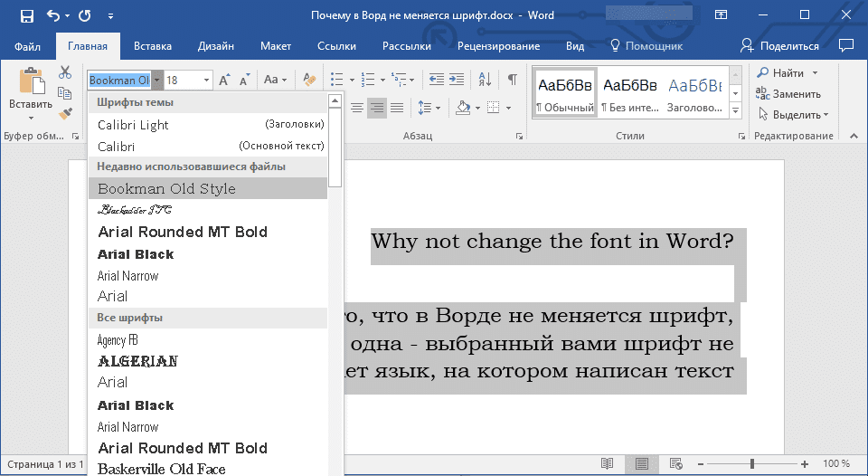This screenshot has width=868, height=476.
Task: Click the Format Painter brush icon
Action: point(65,114)
